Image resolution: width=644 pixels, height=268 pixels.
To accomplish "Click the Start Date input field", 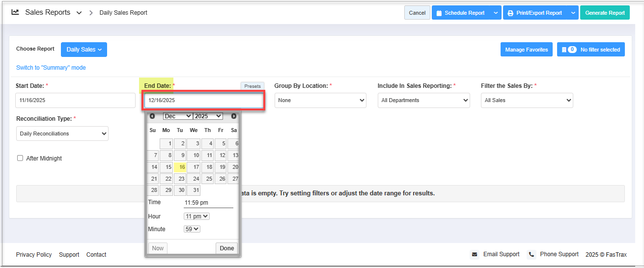I will pyautogui.click(x=75, y=100).
